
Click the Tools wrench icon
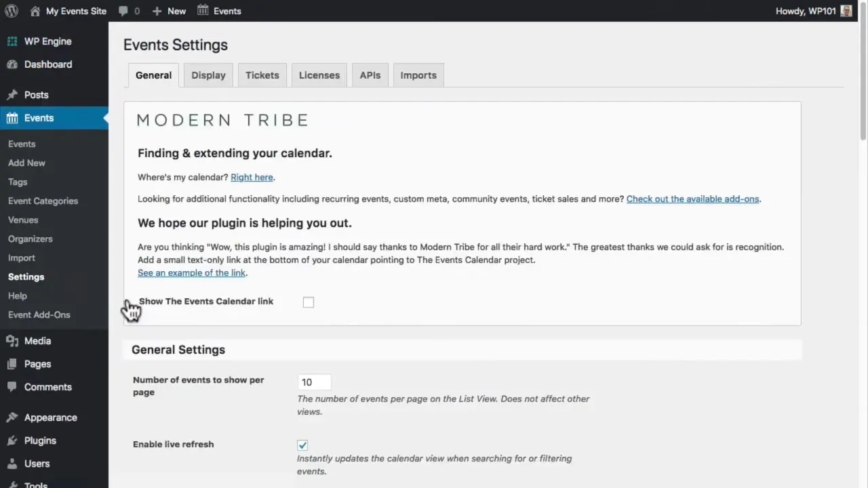point(12,484)
